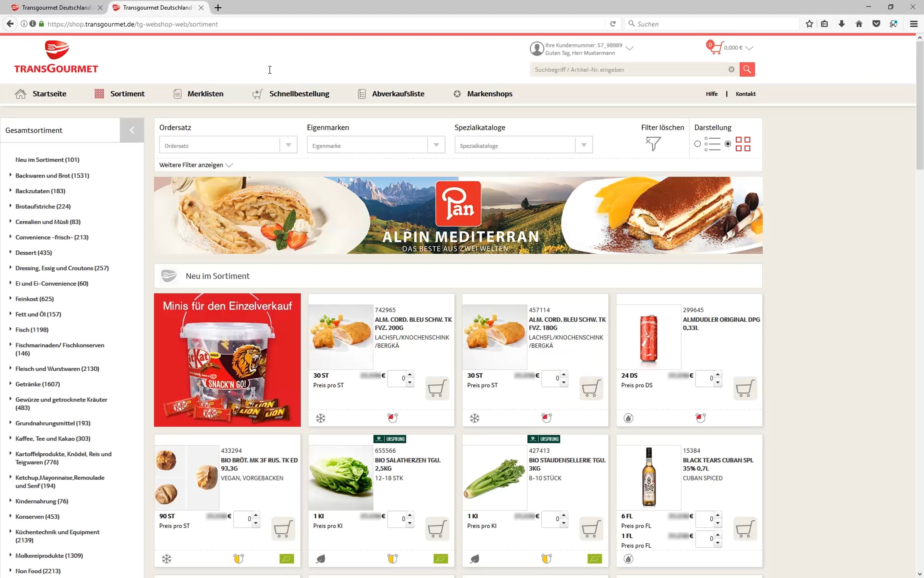The width and height of the screenshot is (924, 578).
Task: Click Firefox bookmark star icon
Action: (809, 24)
